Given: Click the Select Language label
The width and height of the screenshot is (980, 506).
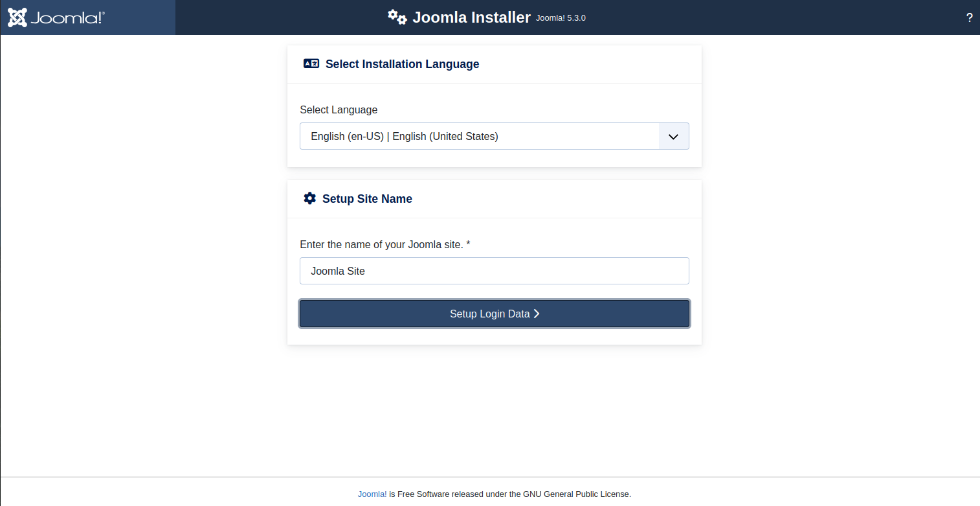Looking at the screenshot, I should coord(339,109).
